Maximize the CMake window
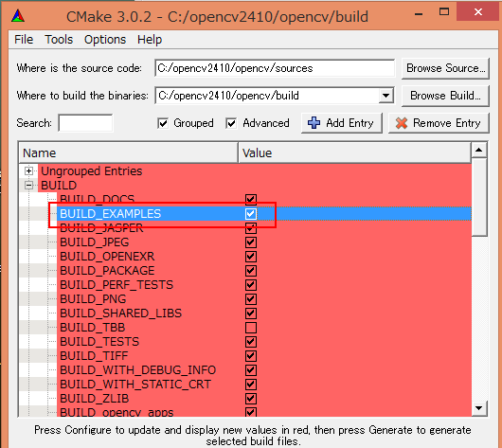This screenshot has height=448, width=502. point(444,12)
